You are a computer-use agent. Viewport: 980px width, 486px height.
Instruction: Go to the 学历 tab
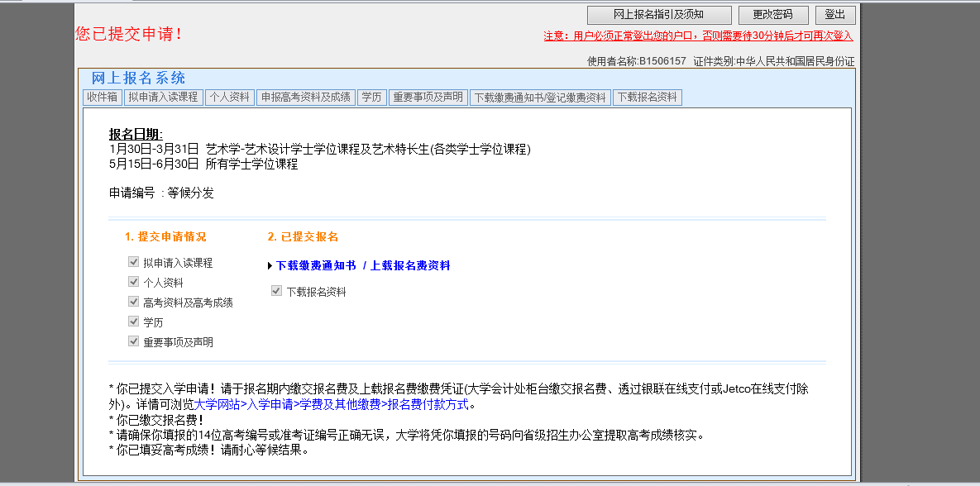[372, 98]
